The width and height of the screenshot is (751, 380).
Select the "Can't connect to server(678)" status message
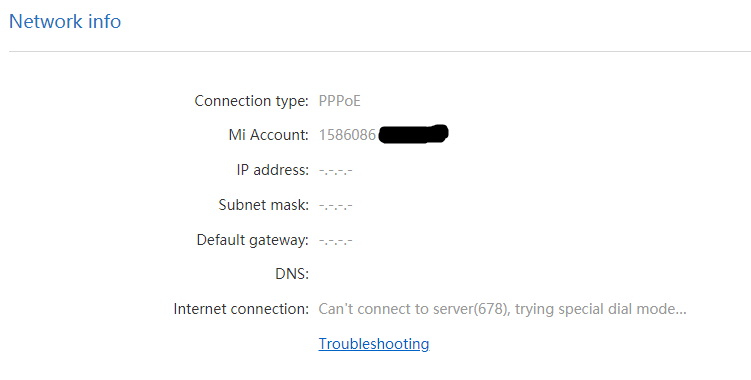(415, 309)
